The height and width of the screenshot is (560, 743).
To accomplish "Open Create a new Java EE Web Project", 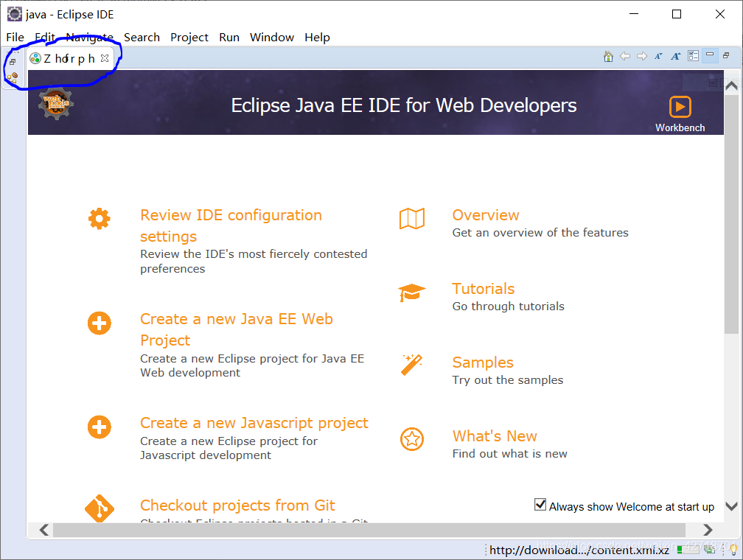I will click(x=237, y=329).
